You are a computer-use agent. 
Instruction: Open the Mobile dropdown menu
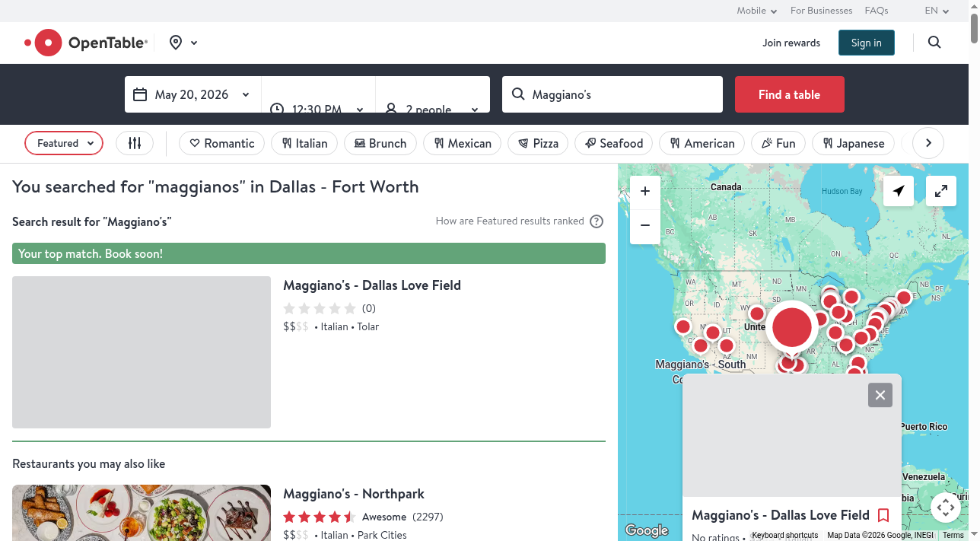click(756, 11)
